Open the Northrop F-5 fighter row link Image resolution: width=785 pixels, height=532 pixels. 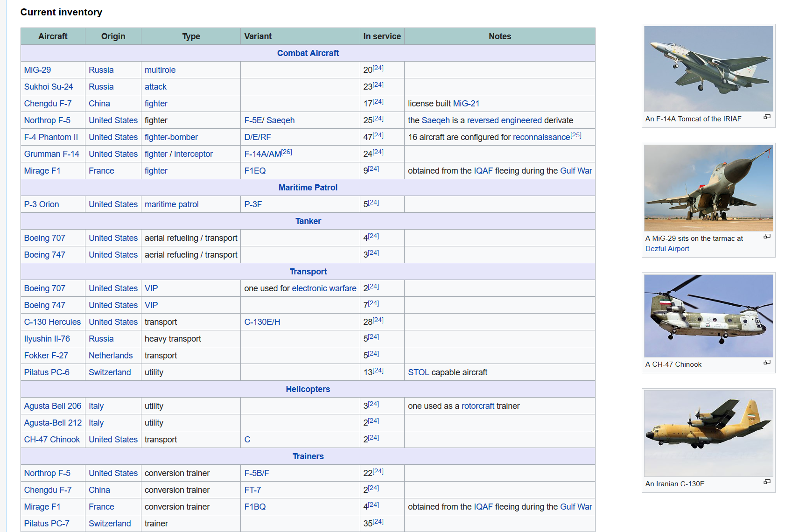pyautogui.click(x=47, y=120)
